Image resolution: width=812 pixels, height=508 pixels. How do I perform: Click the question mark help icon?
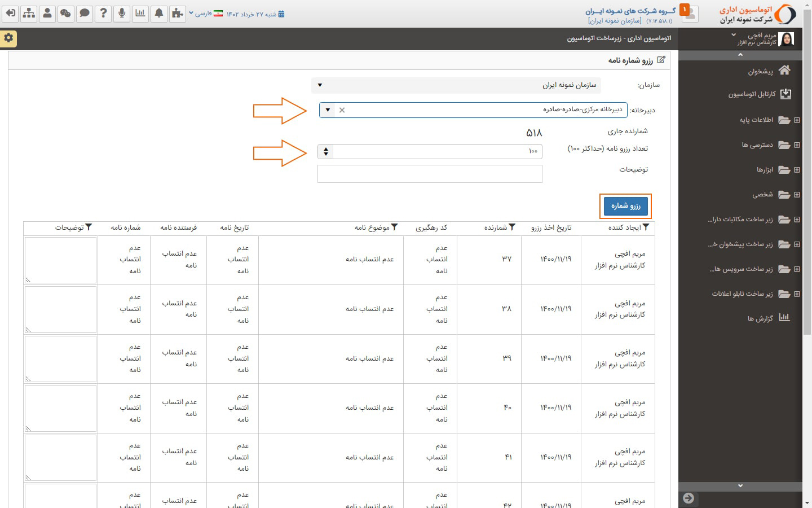103,13
